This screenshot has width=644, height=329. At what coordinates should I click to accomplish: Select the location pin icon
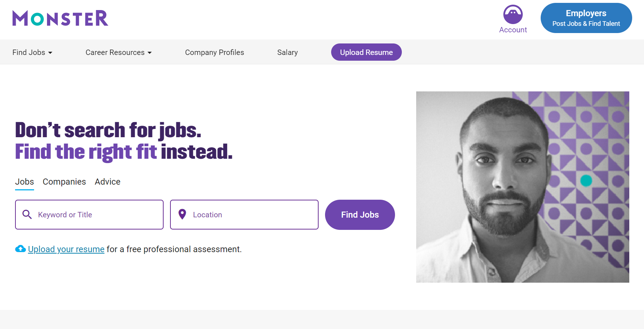coord(182,214)
